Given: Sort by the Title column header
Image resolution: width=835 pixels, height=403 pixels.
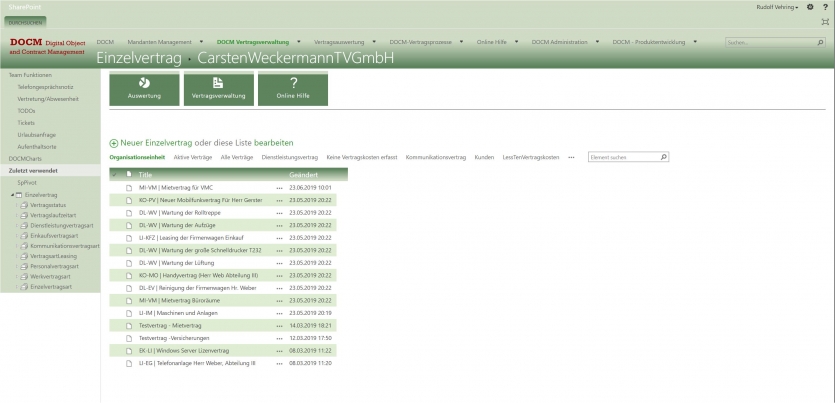Looking at the screenshot, I should (x=145, y=175).
